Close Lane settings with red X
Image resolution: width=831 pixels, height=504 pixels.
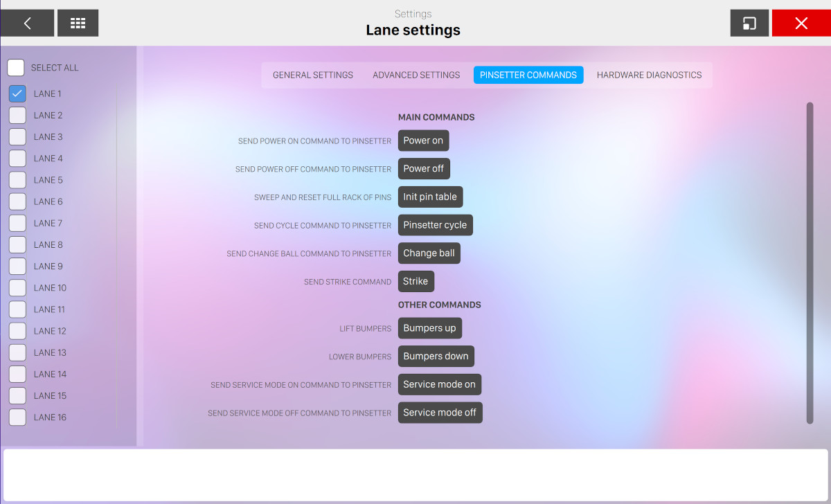tap(801, 23)
